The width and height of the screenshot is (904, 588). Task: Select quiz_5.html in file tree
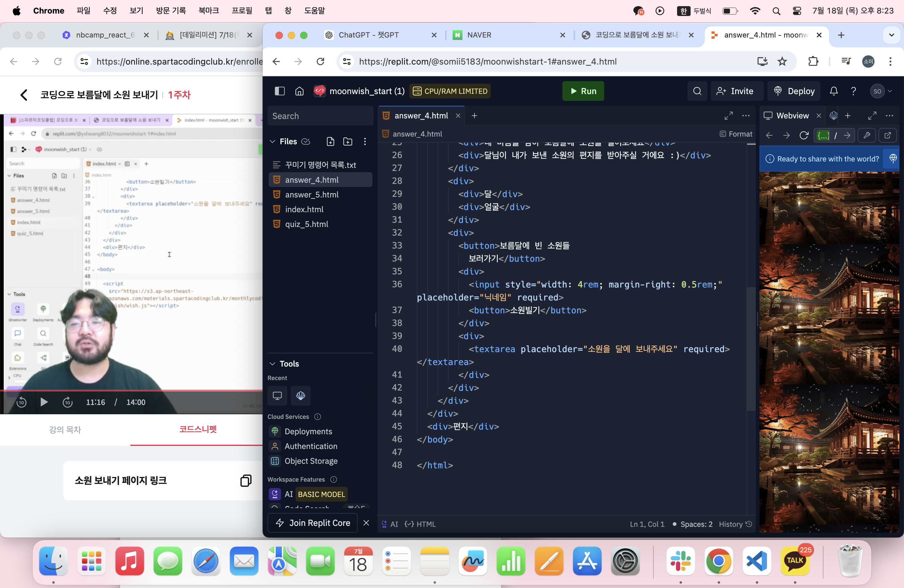point(320,224)
